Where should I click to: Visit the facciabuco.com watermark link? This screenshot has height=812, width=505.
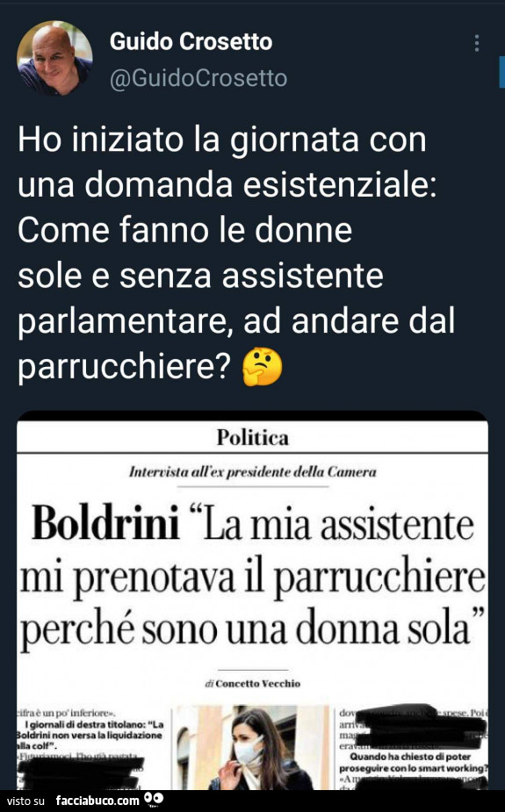click(97, 801)
